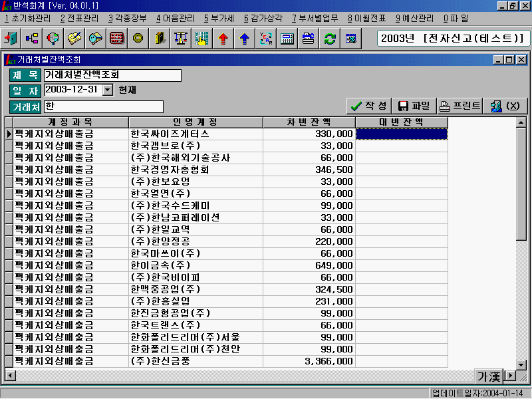
Task: Click the 작성 button with checkmark
Action: (x=369, y=106)
